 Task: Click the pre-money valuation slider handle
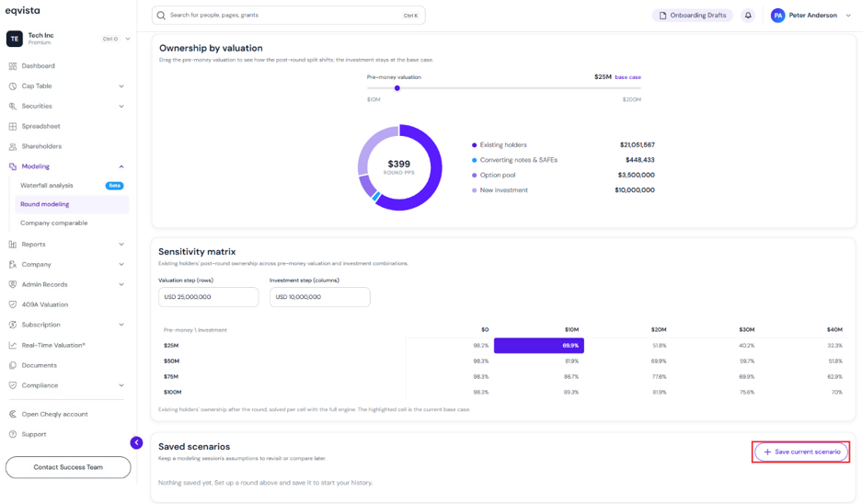[397, 88]
